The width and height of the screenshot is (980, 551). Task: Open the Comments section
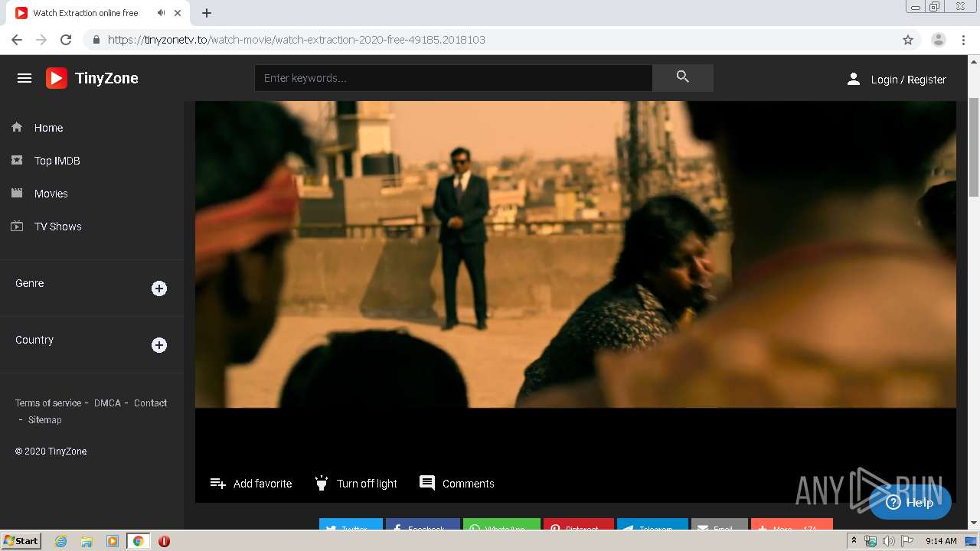(x=469, y=484)
